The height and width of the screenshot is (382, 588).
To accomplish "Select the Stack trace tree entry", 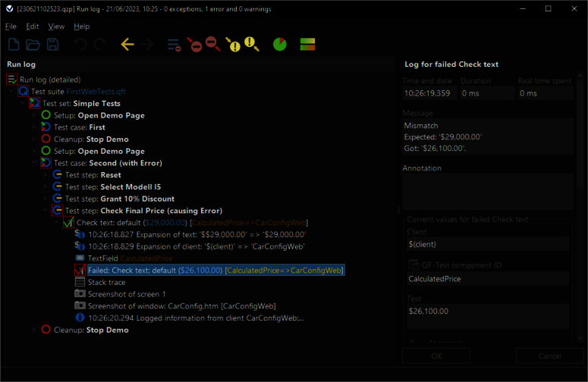I will [x=106, y=282].
